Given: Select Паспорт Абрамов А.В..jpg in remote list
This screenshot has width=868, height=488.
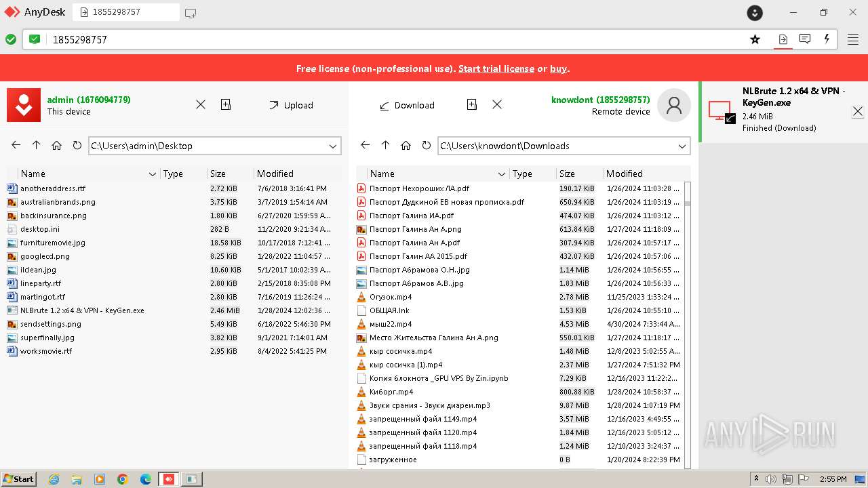Looking at the screenshot, I should [x=416, y=283].
